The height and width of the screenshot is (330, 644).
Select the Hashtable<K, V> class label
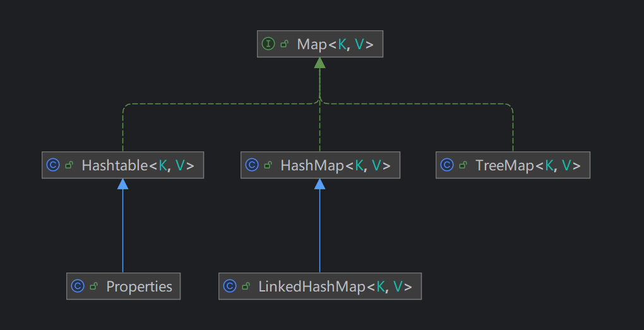[138, 166]
